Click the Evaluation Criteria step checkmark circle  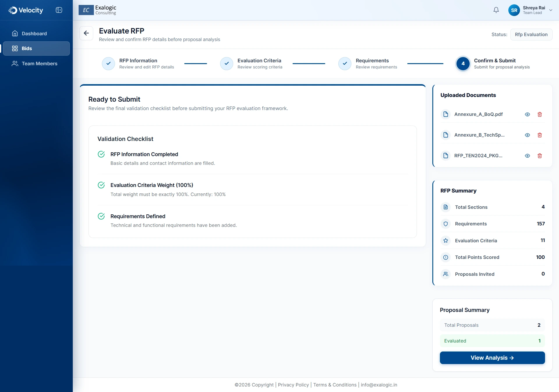tap(227, 63)
